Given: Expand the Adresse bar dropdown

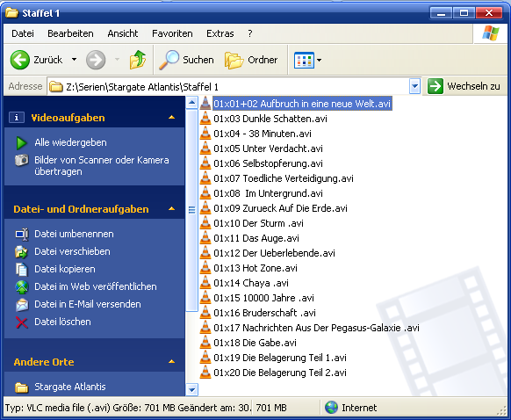Looking at the screenshot, I should tap(414, 86).
